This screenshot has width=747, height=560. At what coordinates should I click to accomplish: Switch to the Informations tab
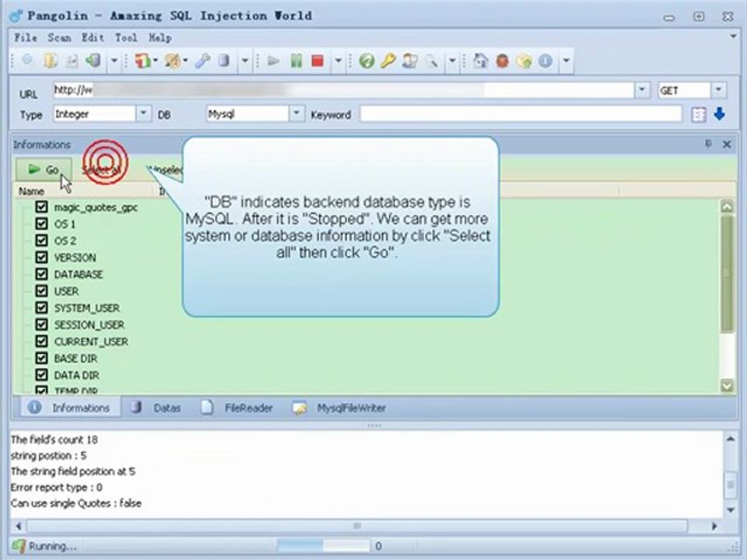69,408
